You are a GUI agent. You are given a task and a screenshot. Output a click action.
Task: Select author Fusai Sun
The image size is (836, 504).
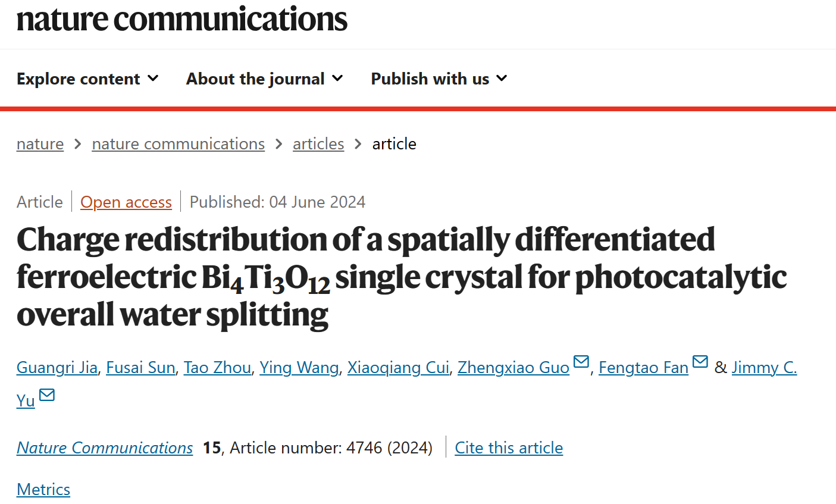(140, 368)
